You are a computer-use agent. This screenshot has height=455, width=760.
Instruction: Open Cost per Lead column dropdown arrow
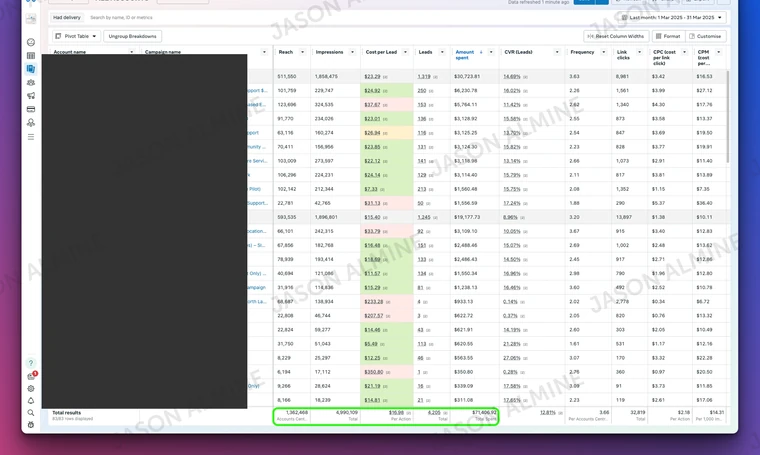[x=405, y=52]
